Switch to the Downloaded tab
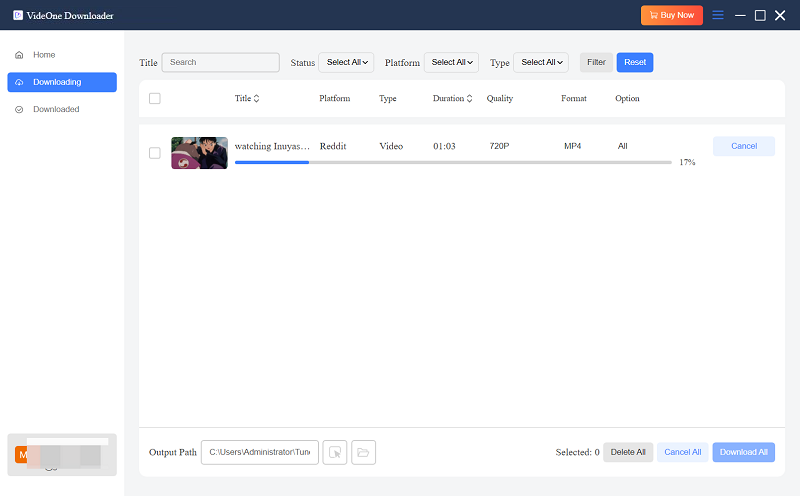Screen dimensions: 800x496 point(56,109)
